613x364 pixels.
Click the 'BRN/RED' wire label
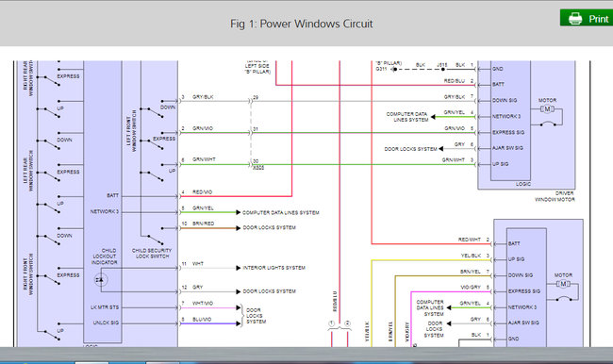(203, 223)
